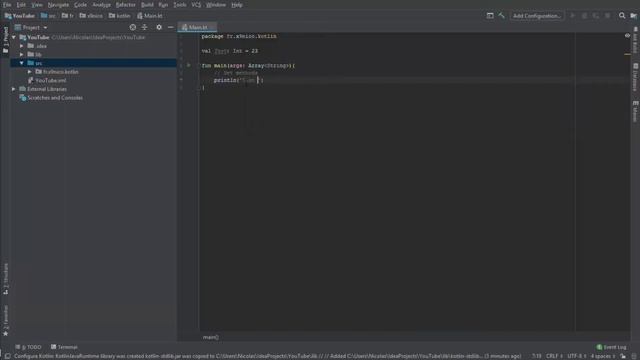This screenshot has height=360, width=640.
Task: Select the Main.kt editor tab
Action: tap(198, 27)
